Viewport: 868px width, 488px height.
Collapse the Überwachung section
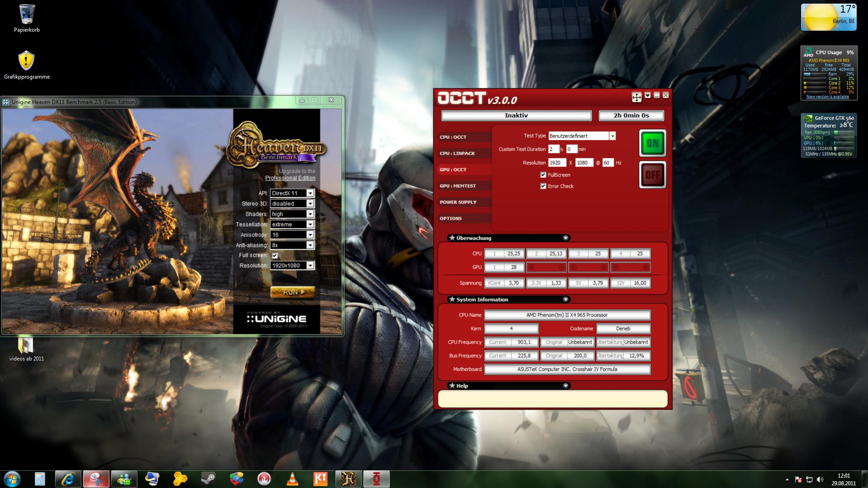pyautogui.click(x=565, y=238)
